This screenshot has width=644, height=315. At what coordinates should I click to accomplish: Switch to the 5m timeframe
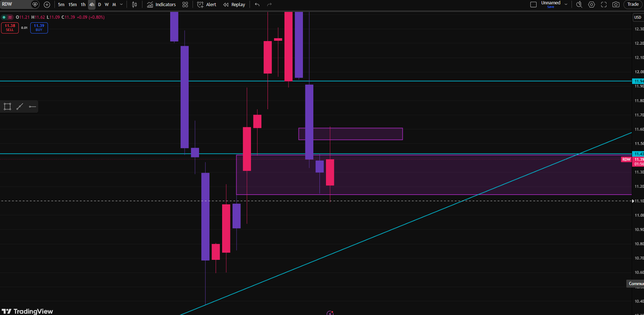[61, 4]
